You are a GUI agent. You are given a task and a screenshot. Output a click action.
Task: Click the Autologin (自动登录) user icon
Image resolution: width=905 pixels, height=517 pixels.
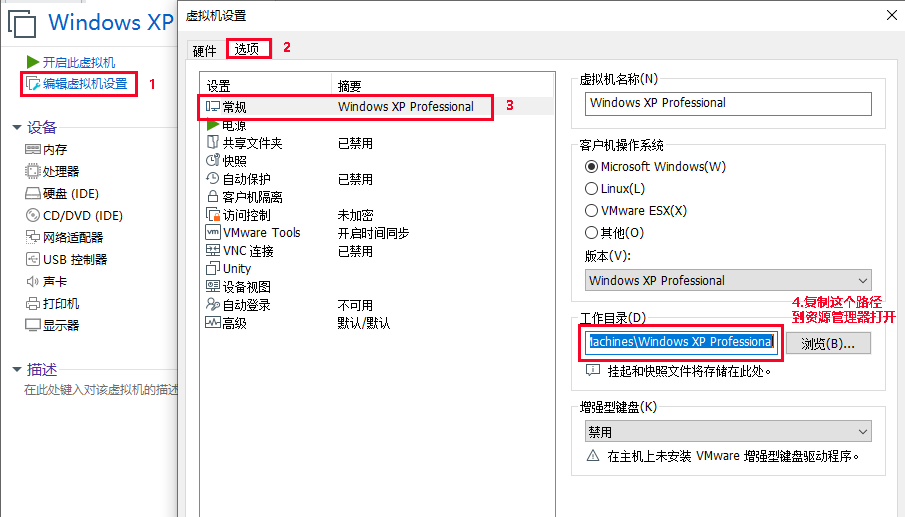(213, 304)
